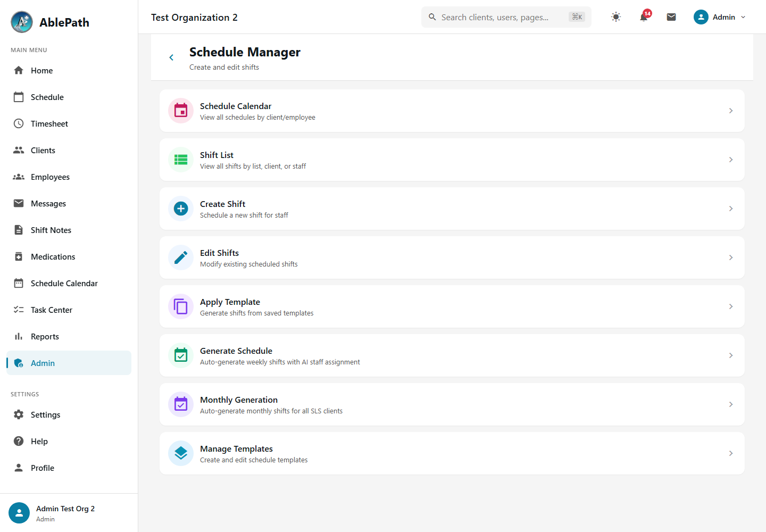Click the Reports bar chart icon
Image resolution: width=766 pixels, height=532 pixels.
click(x=19, y=336)
